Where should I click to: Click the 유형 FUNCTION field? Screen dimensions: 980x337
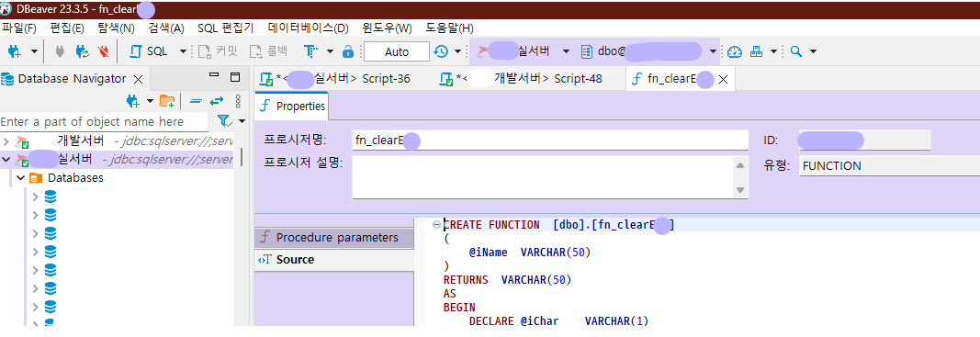[889, 165]
